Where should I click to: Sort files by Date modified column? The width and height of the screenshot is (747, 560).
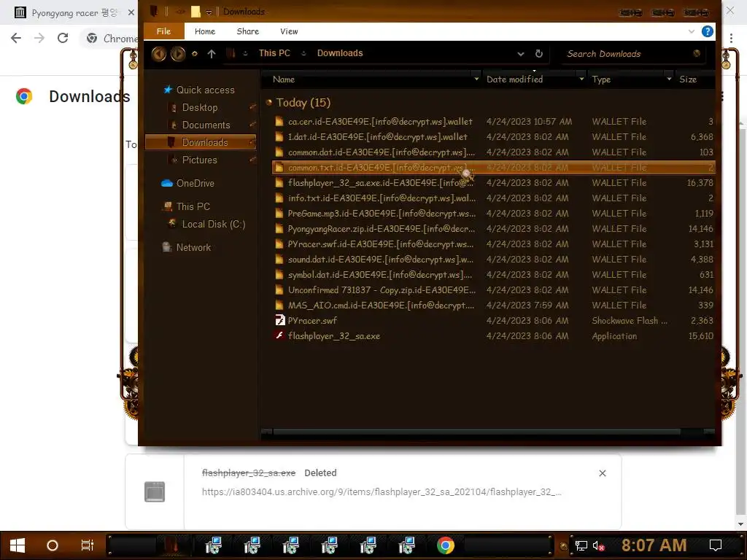[x=514, y=79]
